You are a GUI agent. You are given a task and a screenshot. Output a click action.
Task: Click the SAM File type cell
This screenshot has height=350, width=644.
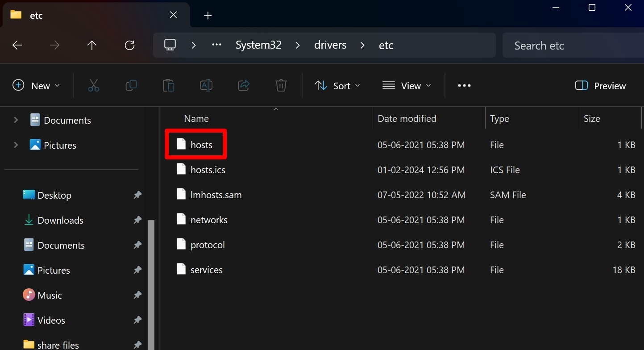click(x=508, y=195)
